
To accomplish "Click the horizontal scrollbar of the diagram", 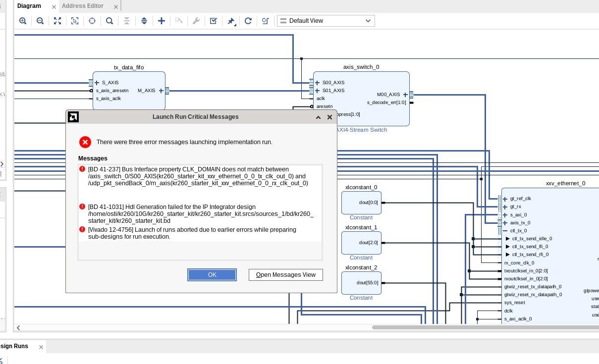I will coord(486,327).
